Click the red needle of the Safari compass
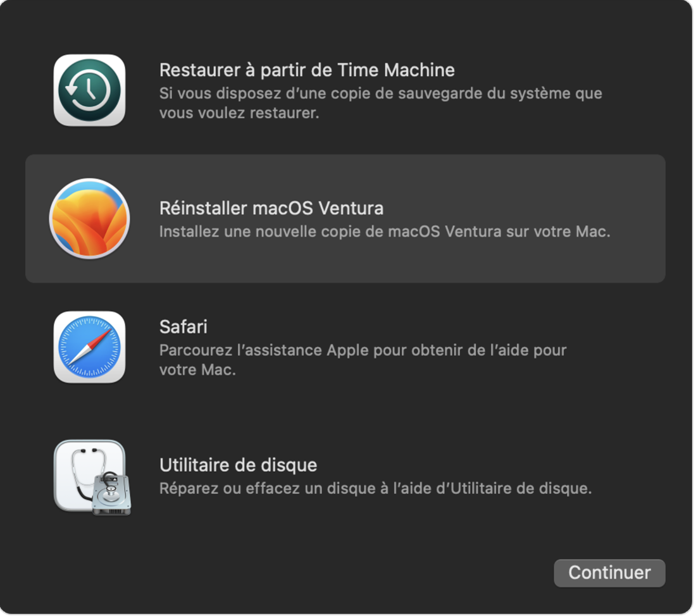This screenshot has height=616, width=696. click(99, 338)
